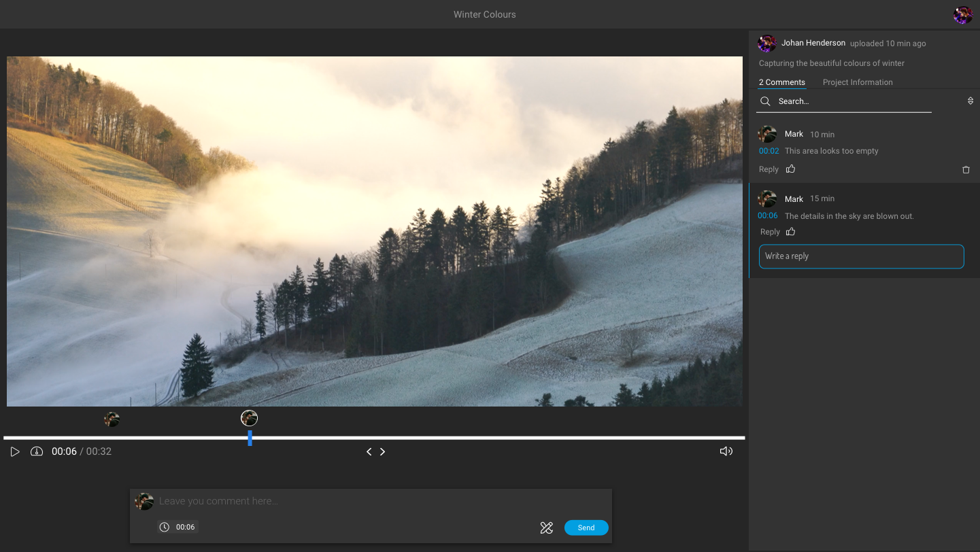The height and width of the screenshot is (552, 980).
Task: Click Mark's avatar on the 15 min comment
Action: pos(768,199)
